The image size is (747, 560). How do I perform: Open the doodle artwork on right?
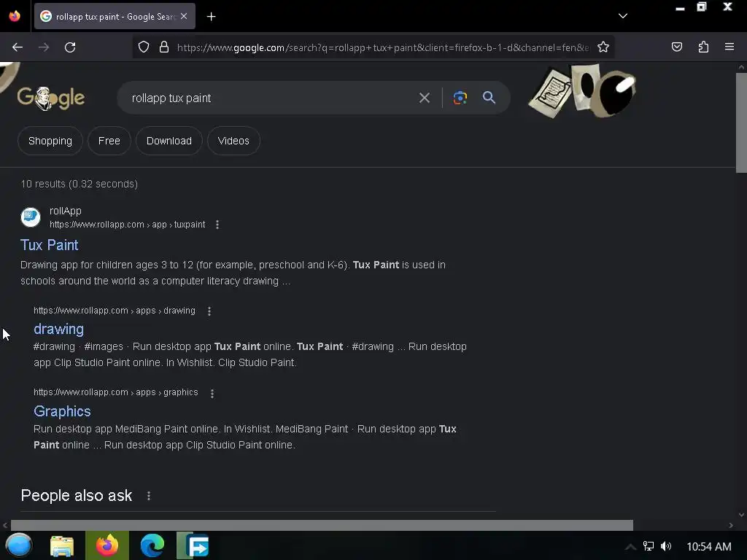point(582,90)
